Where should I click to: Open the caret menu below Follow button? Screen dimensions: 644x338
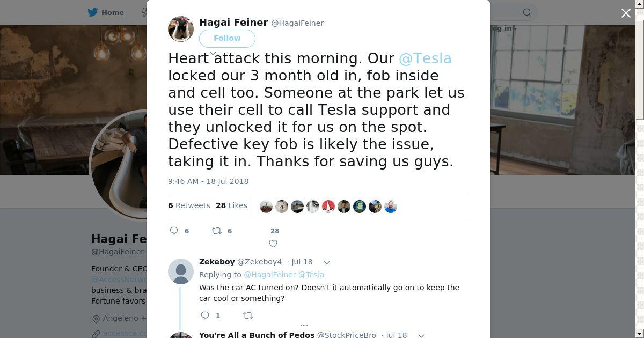[213, 53]
